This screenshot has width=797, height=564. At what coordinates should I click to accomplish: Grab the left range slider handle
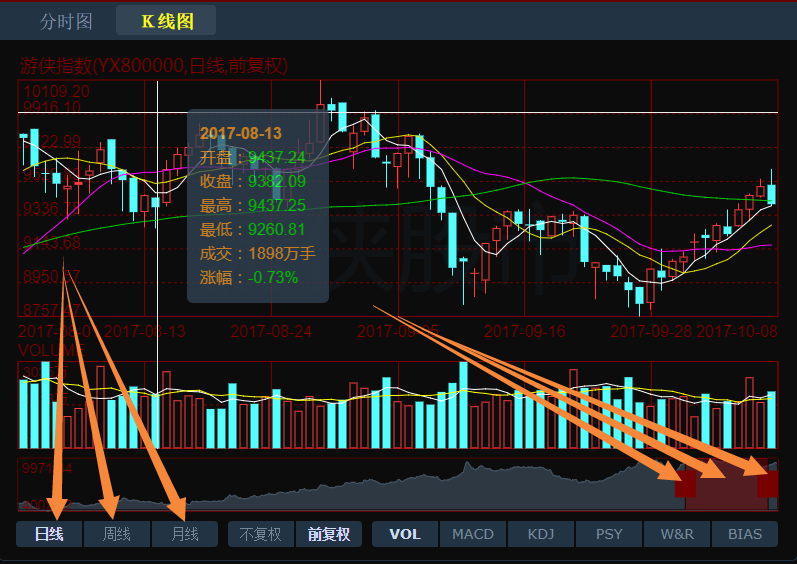685,484
